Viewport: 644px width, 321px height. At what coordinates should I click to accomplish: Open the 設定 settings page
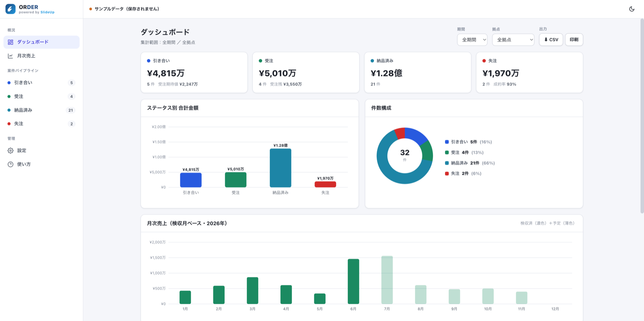[x=41, y=151]
